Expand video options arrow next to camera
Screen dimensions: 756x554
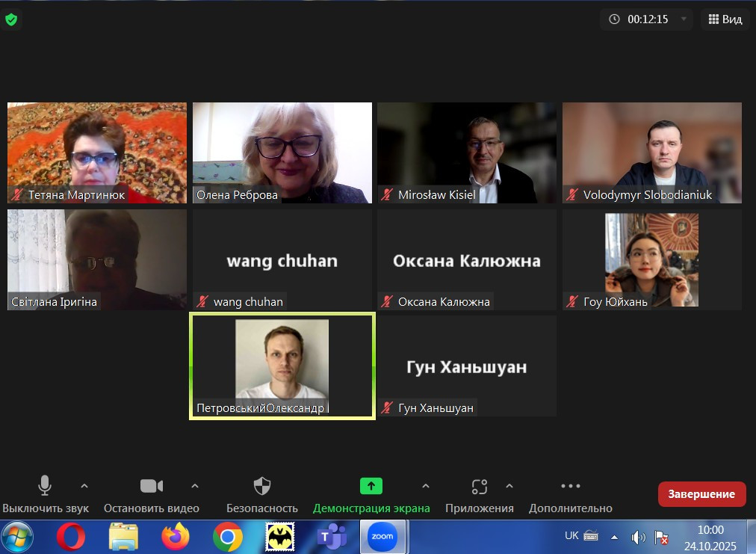point(195,486)
